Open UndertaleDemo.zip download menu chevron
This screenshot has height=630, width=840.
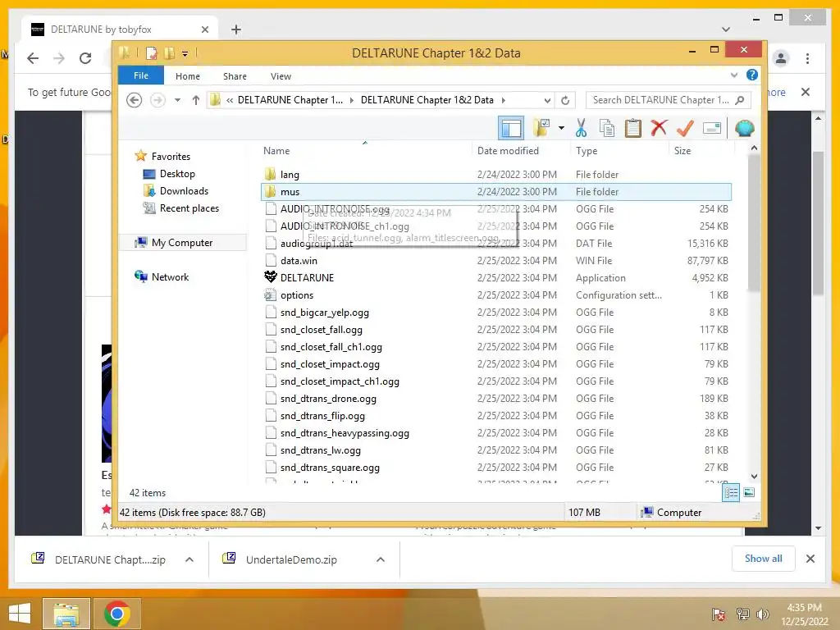(381, 559)
